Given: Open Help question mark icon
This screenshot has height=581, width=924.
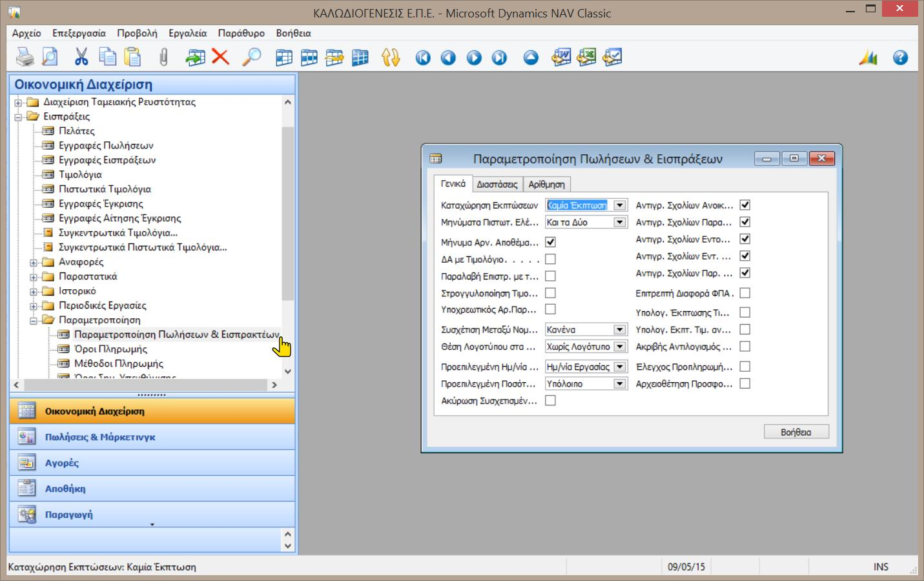Looking at the screenshot, I should click(900, 58).
